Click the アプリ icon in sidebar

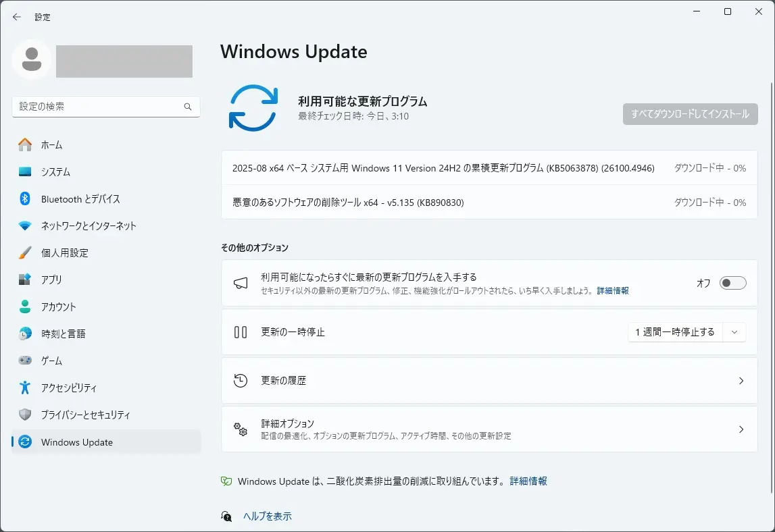(25, 280)
